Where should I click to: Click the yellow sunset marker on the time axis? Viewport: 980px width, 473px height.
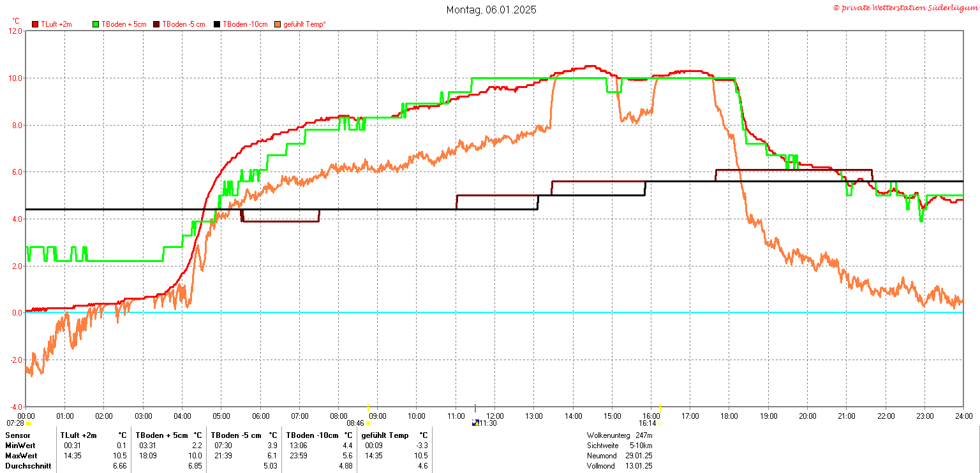(x=660, y=407)
